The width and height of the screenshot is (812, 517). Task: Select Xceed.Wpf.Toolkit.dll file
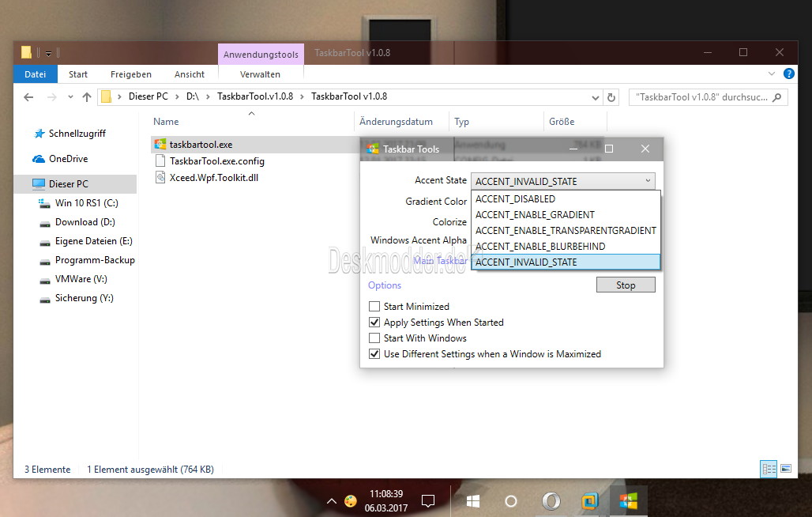214,178
